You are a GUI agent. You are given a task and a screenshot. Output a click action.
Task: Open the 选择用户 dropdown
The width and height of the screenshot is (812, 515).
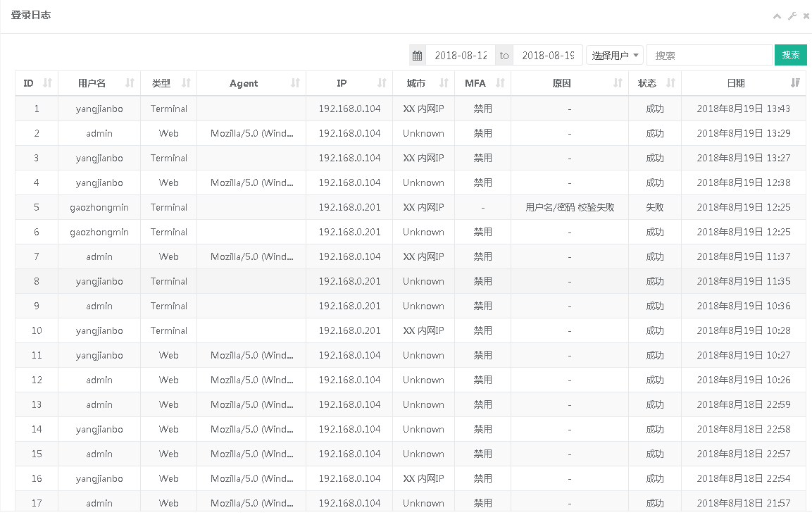pyautogui.click(x=615, y=56)
